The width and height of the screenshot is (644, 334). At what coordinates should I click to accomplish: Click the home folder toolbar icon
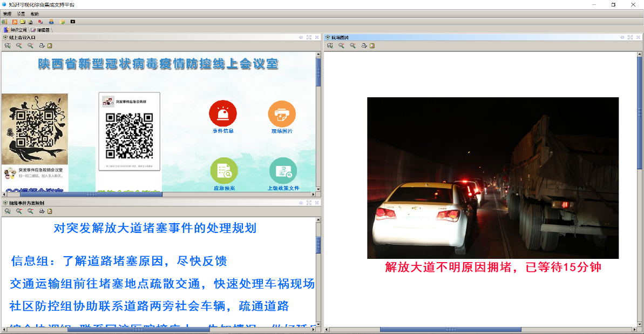click(x=30, y=22)
